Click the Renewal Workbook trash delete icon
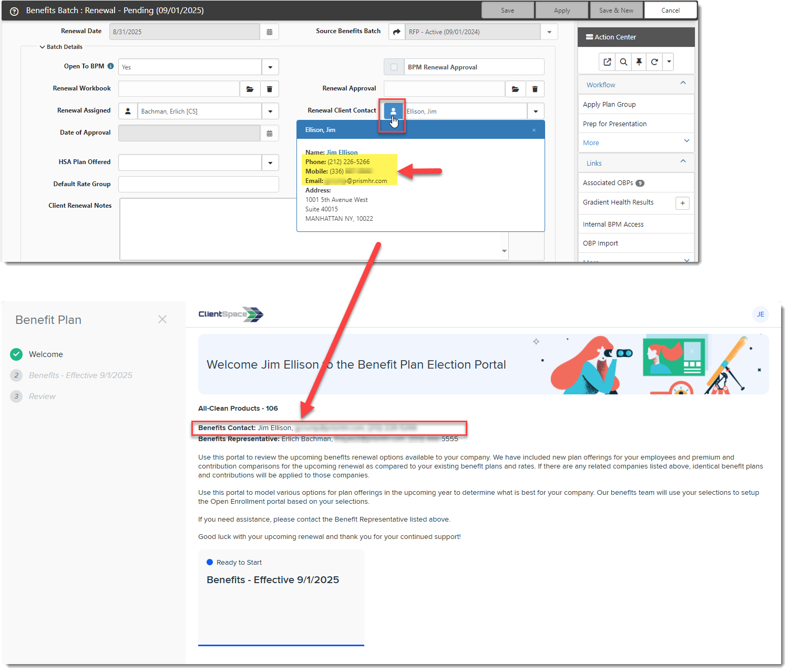 pos(269,89)
